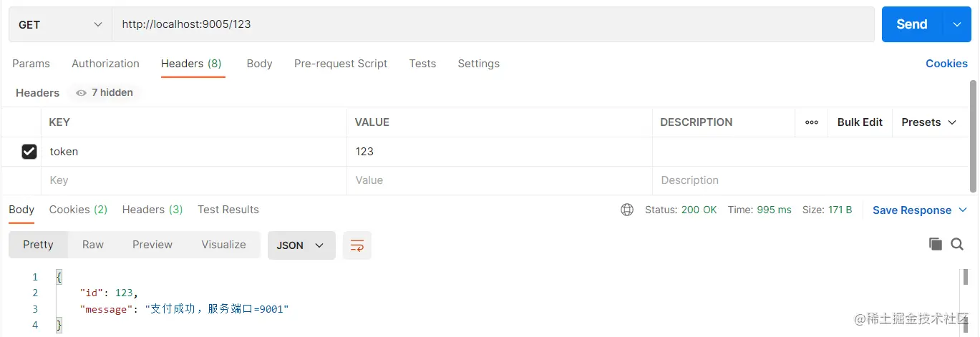This screenshot has width=980, height=337.
Task: Open the Pre-request Script tab
Action: 341,64
